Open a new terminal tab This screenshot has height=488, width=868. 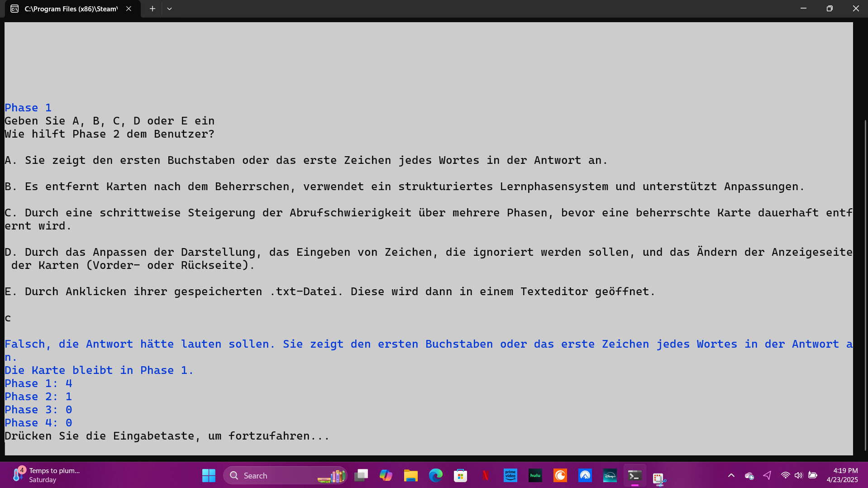[x=153, y=9]
